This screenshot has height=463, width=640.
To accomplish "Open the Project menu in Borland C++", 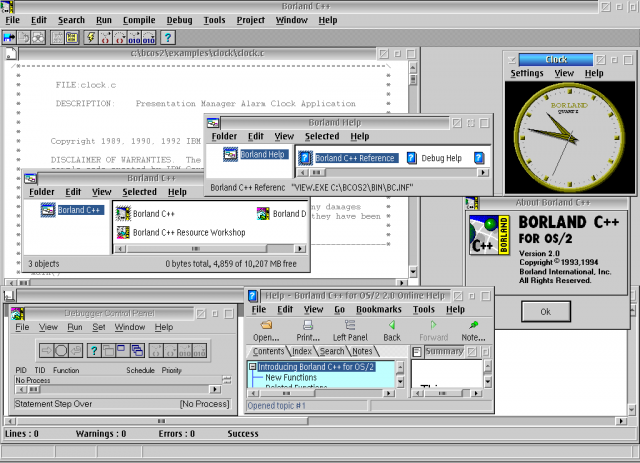I will [251, 20].
